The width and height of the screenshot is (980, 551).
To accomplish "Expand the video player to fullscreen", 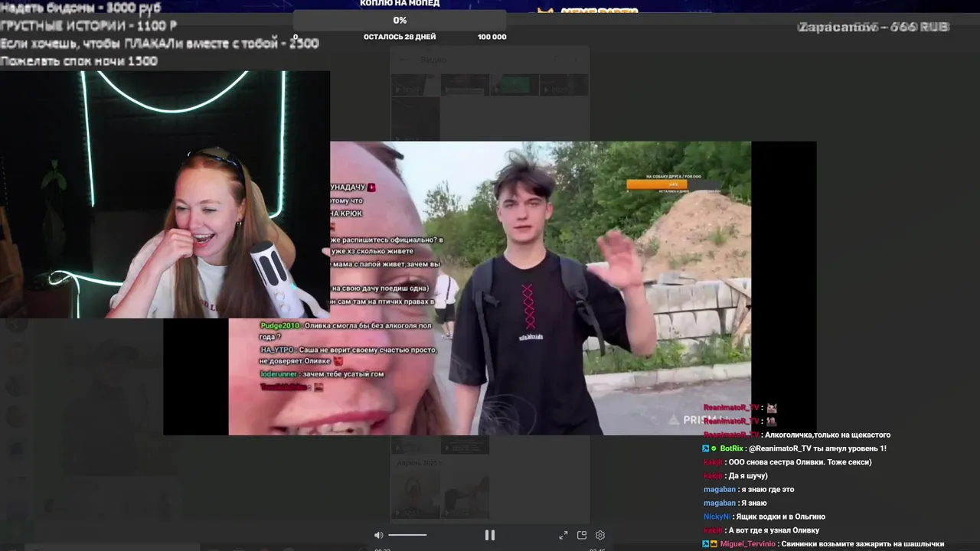I will point(563,535).
